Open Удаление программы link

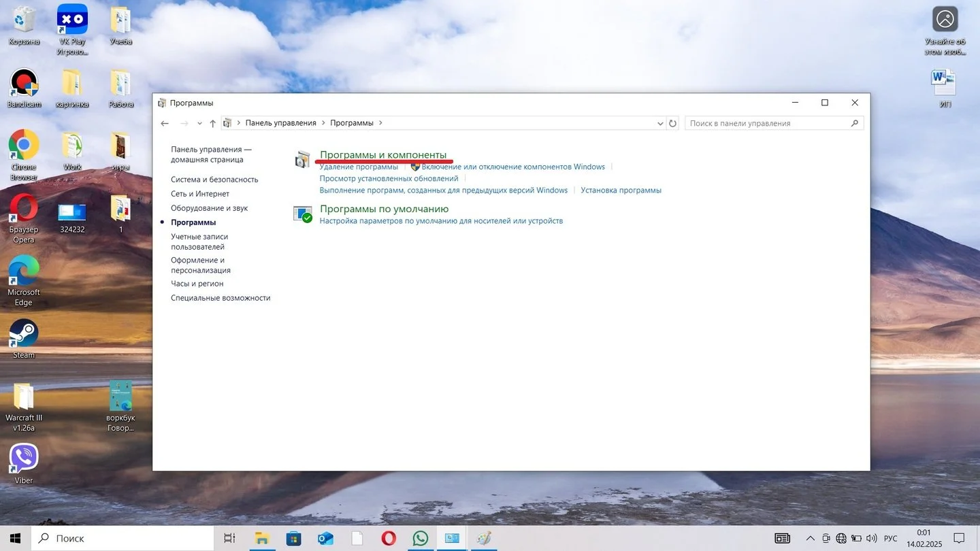(x=359, y=167)
